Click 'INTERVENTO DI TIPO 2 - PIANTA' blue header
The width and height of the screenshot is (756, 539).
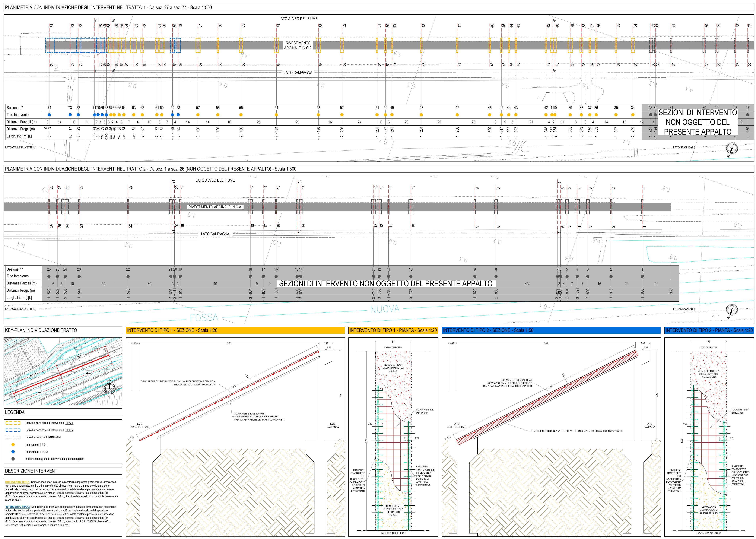coord(709,330)
